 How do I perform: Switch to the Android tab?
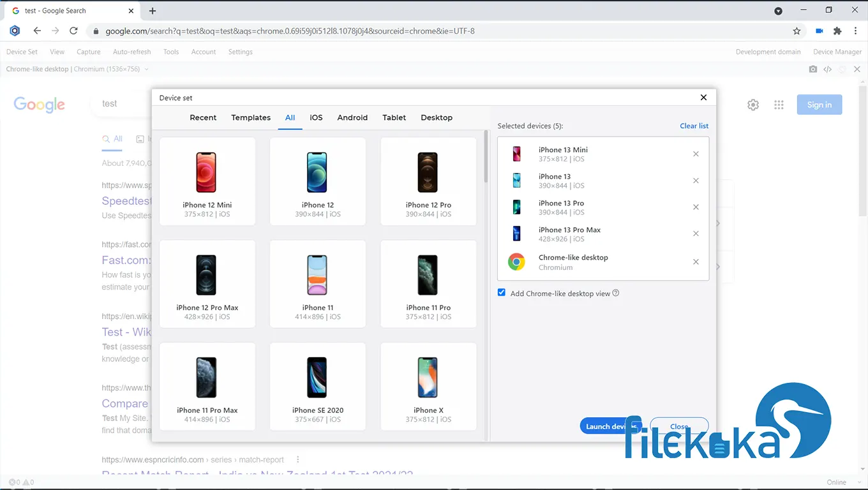click(352, 117)
